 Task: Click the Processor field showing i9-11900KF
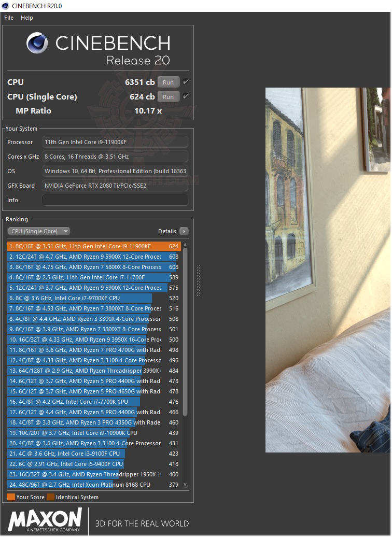(x=115, y=142)
